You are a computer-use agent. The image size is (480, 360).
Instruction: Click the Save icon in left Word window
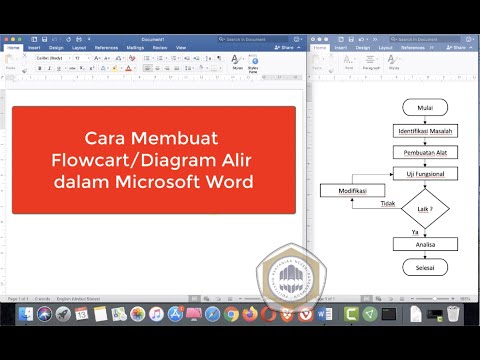click(x=44, y=39)
